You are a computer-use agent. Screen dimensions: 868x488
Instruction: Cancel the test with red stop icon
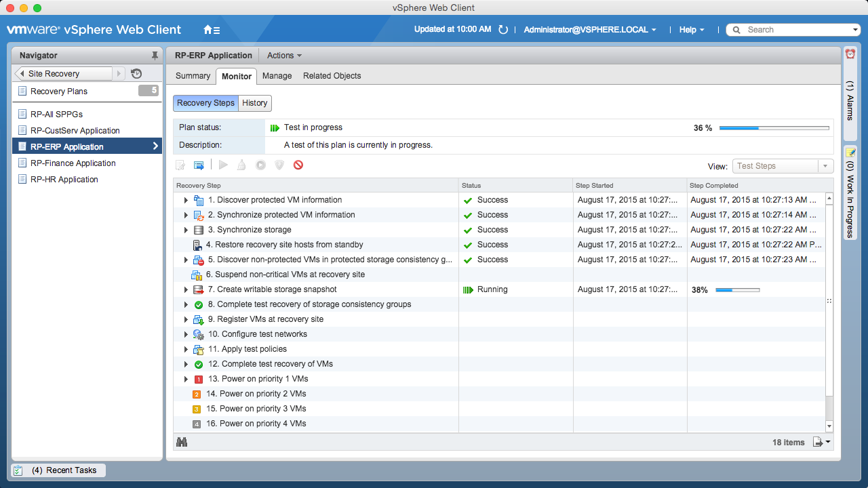[298, 165]
